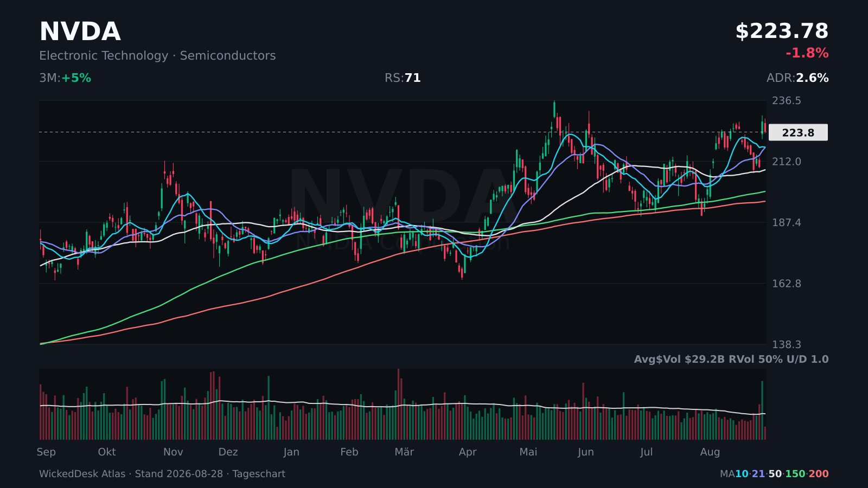Click the Jul month label on time axis
Screen dimensions: 868x488
click(x=646, y=452)
